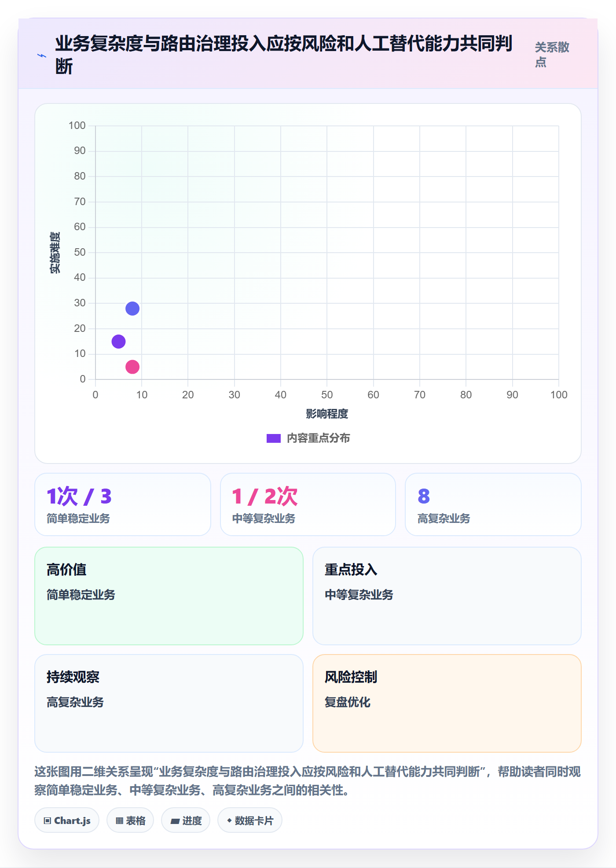Click the diamond icon in 数据卡片 chip

229,820
